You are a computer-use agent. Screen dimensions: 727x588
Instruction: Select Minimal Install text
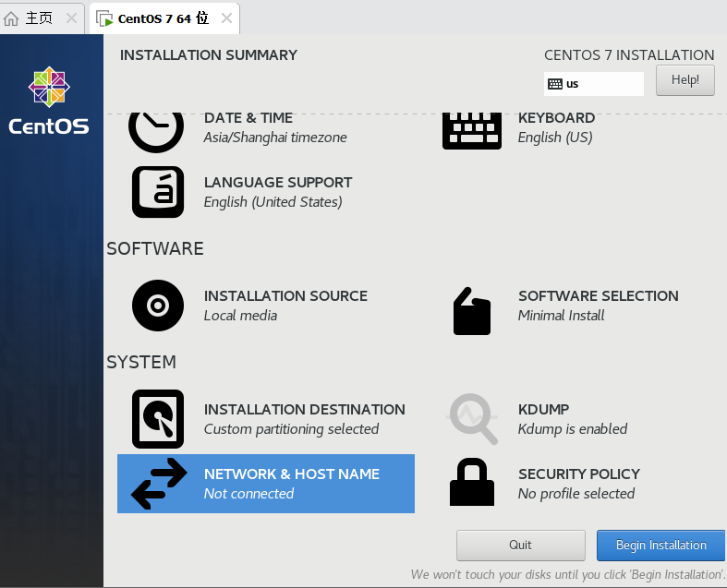[561, 316]
